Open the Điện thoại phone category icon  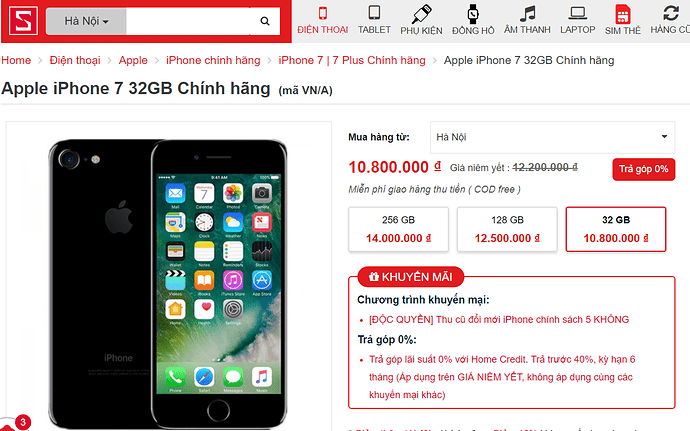coord(323,13)
